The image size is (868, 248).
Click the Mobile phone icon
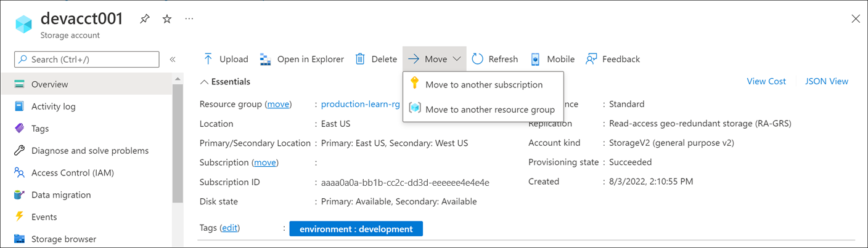coord(535,59)
